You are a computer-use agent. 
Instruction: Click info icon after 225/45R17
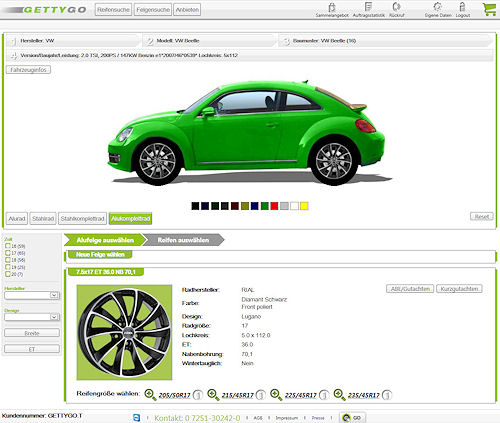[x=324, y=395]
